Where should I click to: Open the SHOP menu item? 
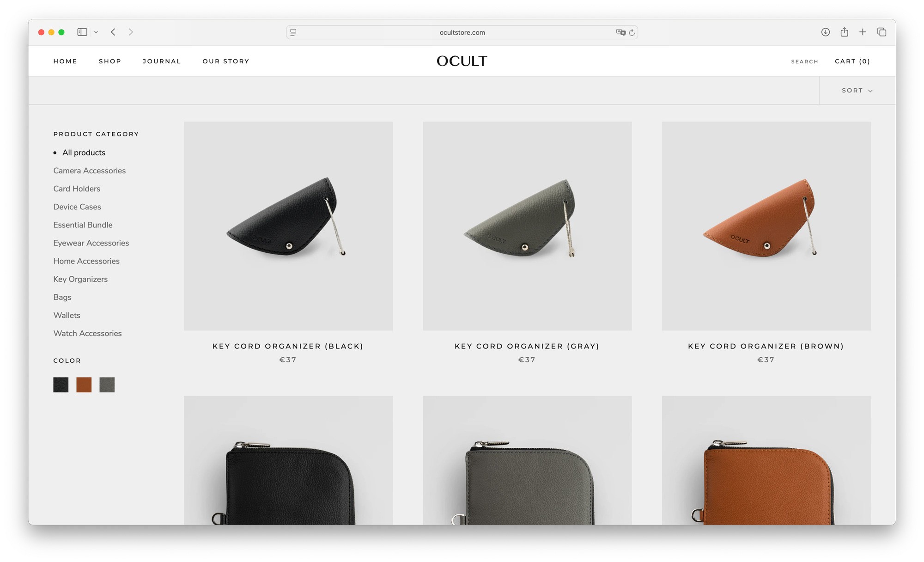pyautogui.click(x=110, y=61)
